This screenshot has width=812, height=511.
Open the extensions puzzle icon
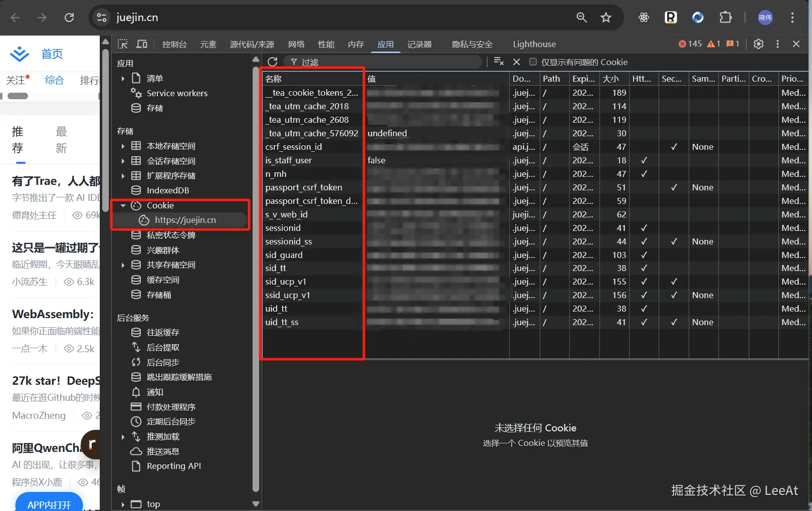click(725, 18)
